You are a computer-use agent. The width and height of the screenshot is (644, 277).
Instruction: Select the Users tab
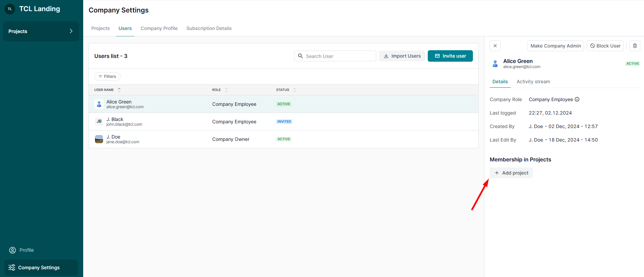tap(125, 28)
